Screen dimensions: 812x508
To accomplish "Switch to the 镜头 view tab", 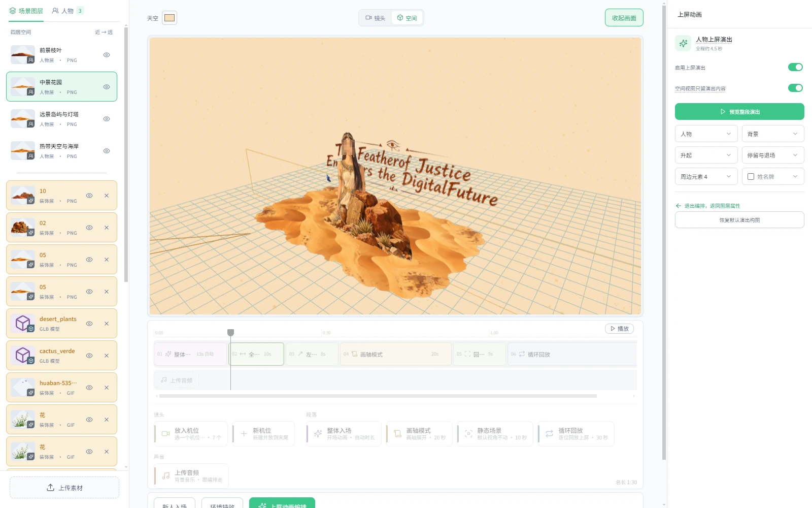I will (x=376, y=18).
